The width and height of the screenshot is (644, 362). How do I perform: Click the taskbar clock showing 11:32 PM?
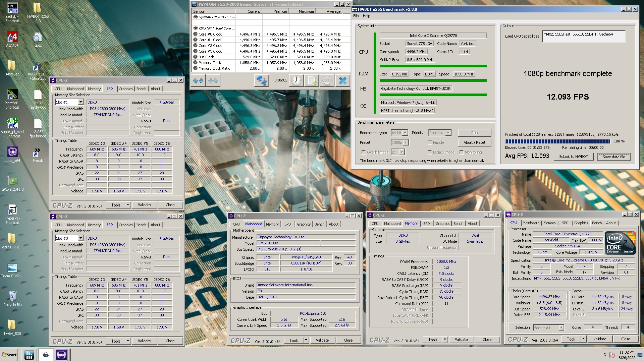[x=627, y=355]
